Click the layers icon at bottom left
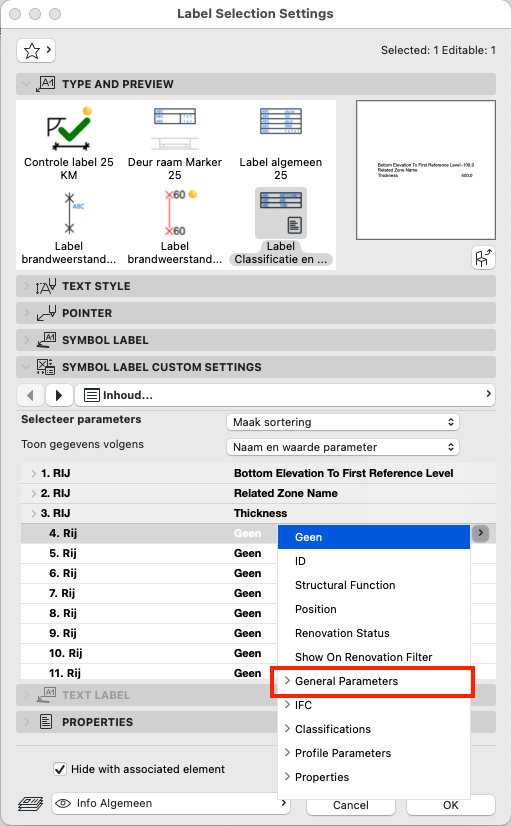 (x=31, y=804)
